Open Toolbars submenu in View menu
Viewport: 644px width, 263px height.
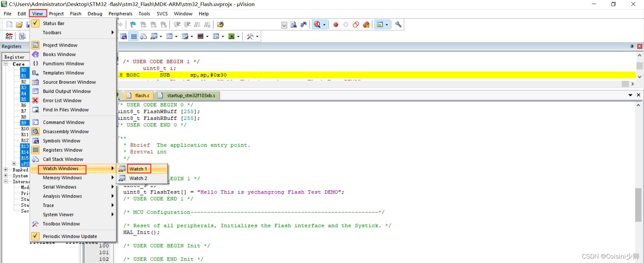pyautogui.click(x=73, y=33)
